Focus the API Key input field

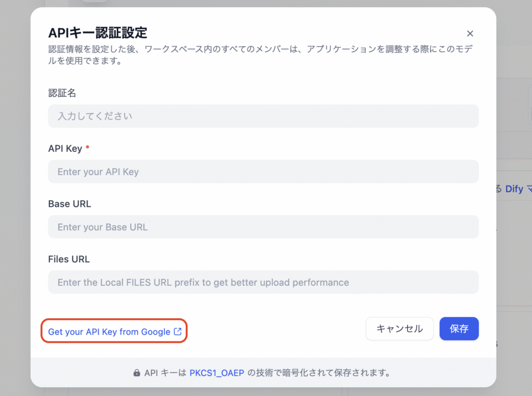pyautogui.click(x=263, y=171)
